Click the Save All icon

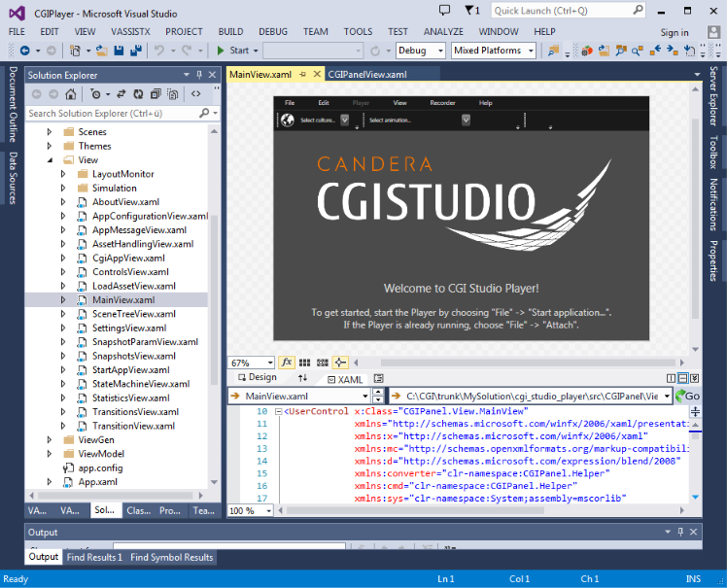(136, 51)
